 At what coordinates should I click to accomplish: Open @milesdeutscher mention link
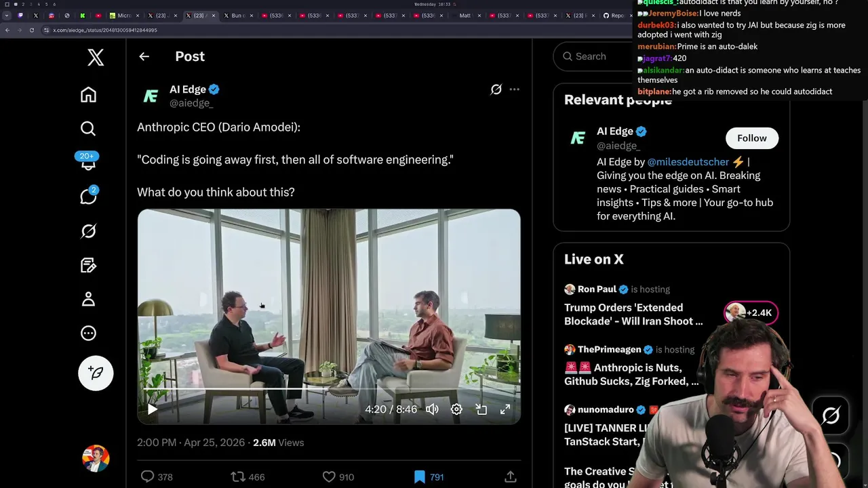click(688, 162)
